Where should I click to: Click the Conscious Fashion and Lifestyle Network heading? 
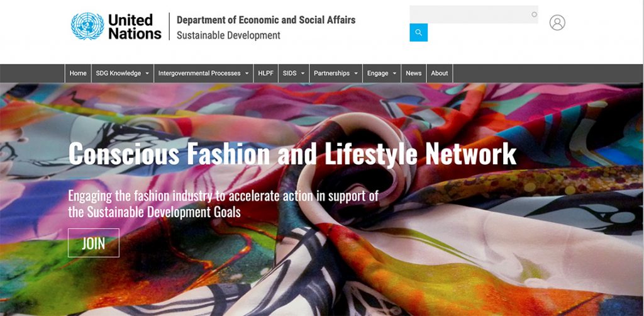pos(292,154)
